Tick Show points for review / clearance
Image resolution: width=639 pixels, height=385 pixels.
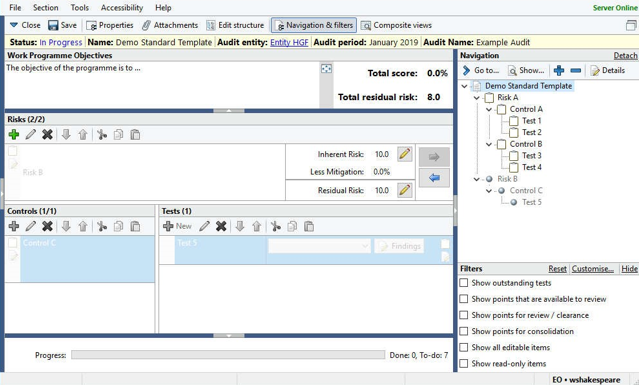(464, 315)
